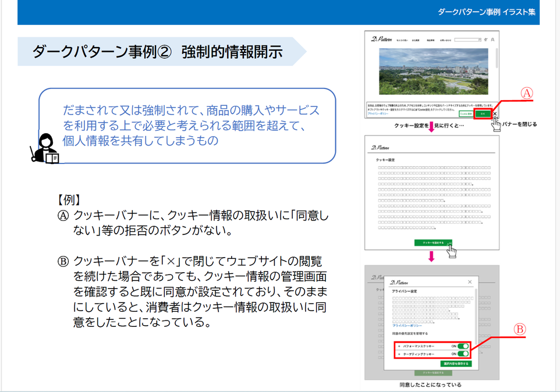
Task: Click the title ダークパターン事例② 強制的情報開示
Action: pos(158,52)
